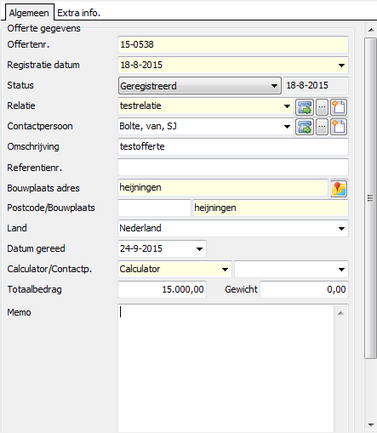This screenshot has height=433, width=377.
Task: Click the Omschrijving field with testofferte
Action: 233,147
